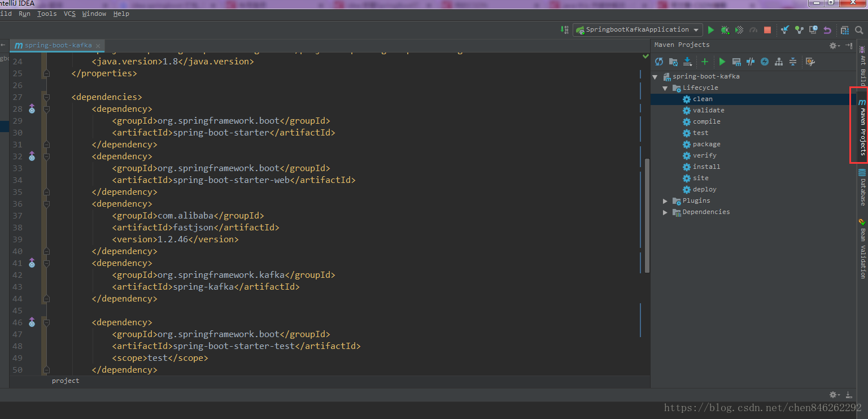
Task: Open the Window menu
Action: coord(94,14)
